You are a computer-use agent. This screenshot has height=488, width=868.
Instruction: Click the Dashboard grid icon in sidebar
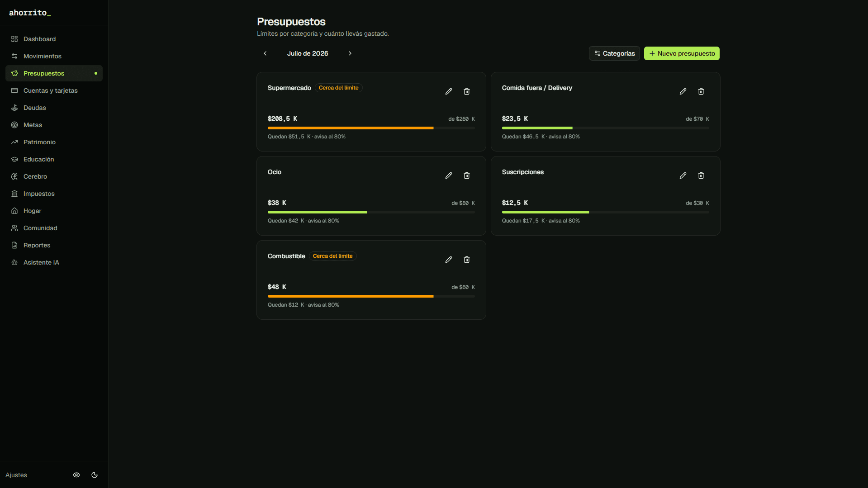point(14,39)
